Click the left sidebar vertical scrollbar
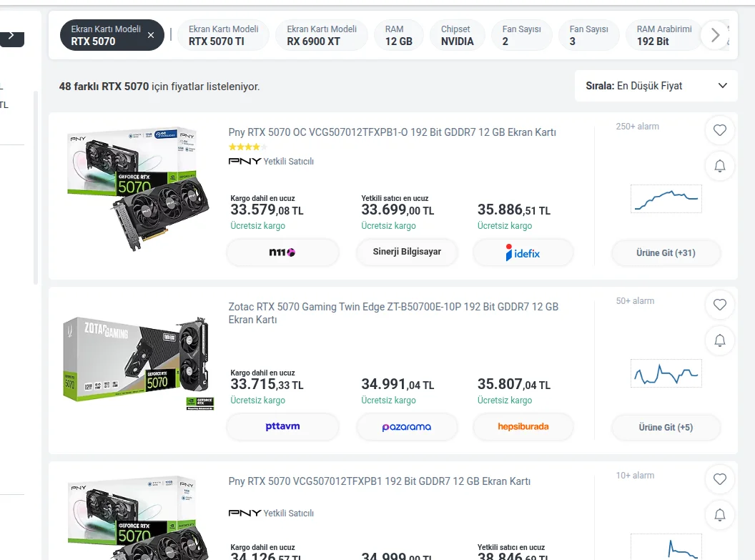 [36, 188]
